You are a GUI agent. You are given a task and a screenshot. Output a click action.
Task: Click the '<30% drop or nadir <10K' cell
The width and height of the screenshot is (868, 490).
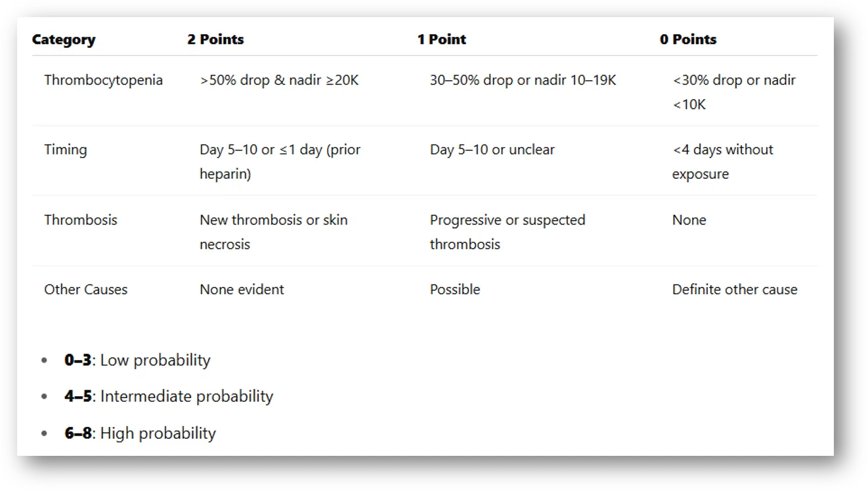point(733,92)
